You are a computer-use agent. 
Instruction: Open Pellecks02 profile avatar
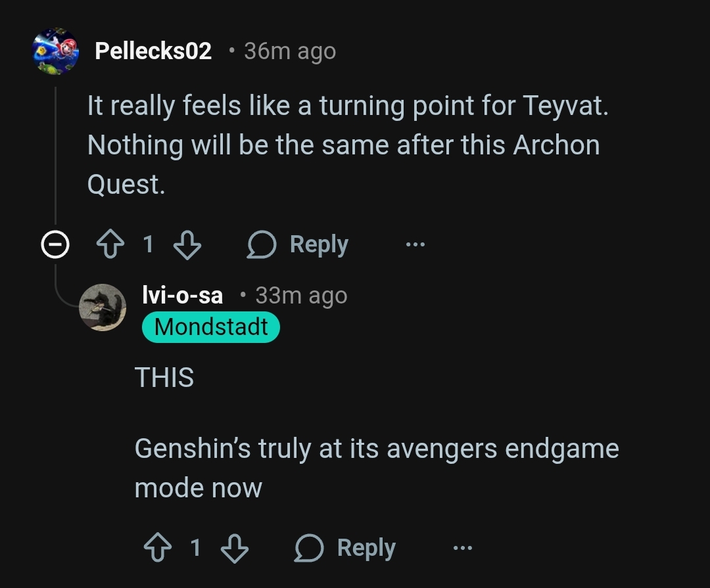(x=55, y=51)
